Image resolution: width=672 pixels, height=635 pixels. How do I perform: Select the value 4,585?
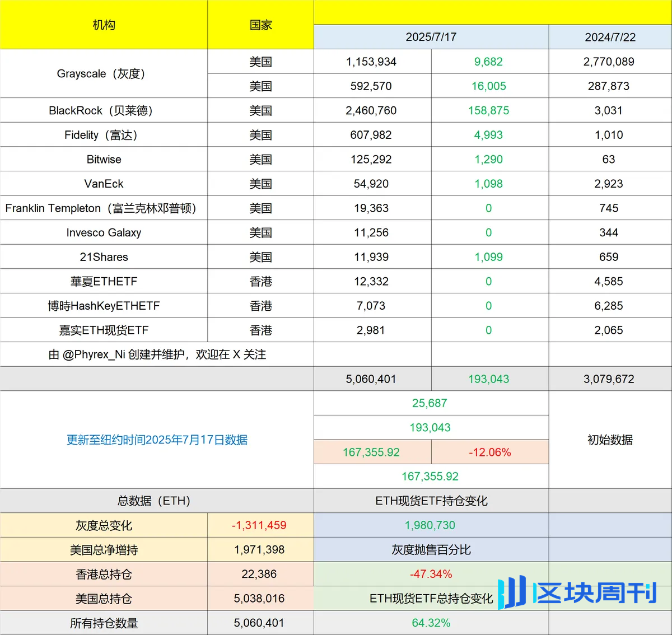coord(609,281)
